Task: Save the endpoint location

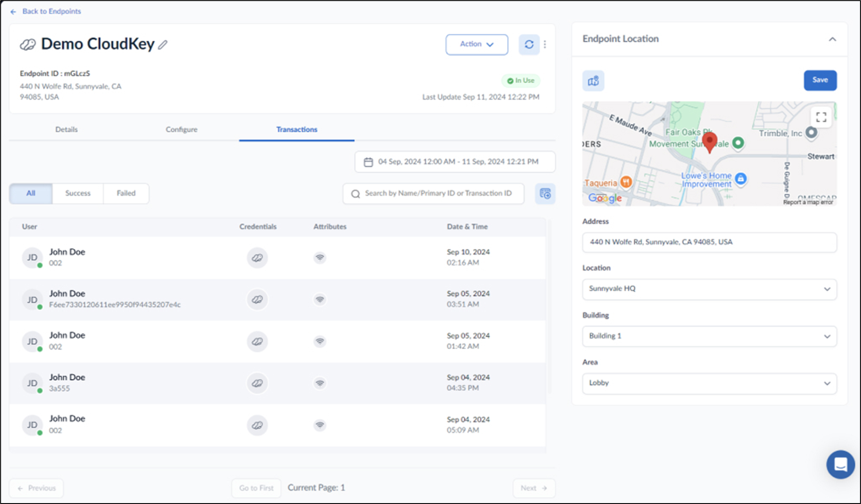Action: click(820, 80)
